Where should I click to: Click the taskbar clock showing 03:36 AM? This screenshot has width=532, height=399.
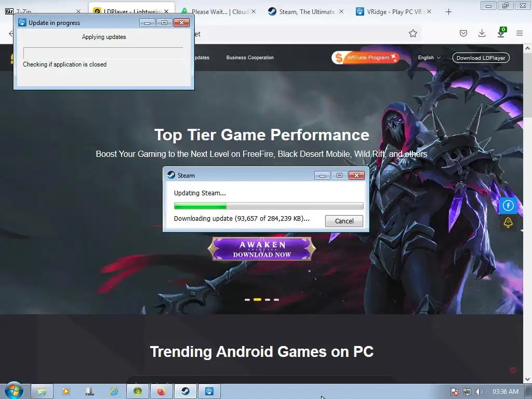[505, 392]
